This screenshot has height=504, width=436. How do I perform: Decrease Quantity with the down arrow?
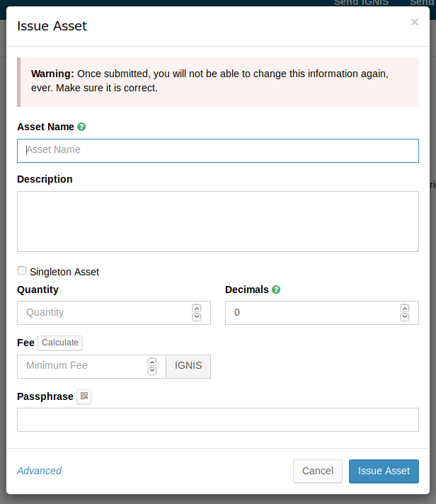tap(197, 316)
